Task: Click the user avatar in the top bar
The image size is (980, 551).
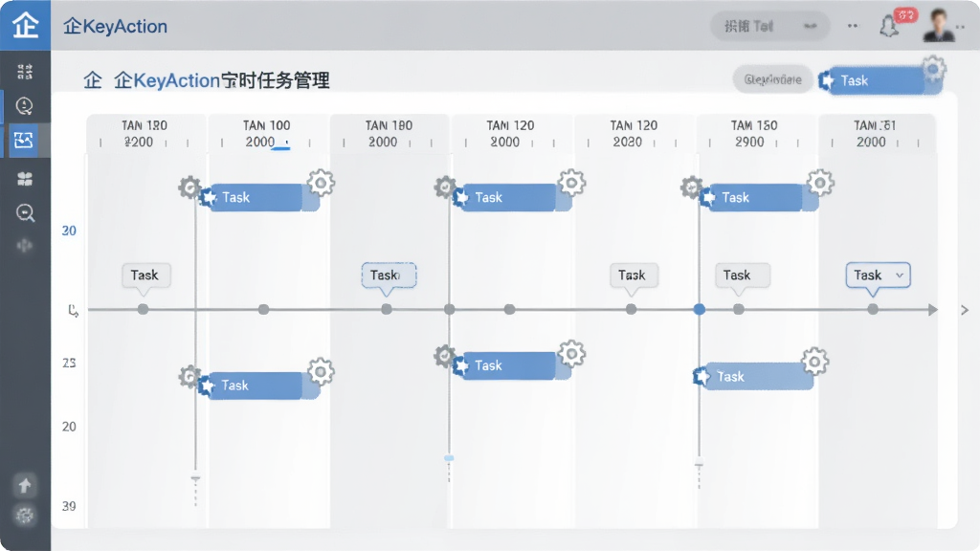Action: [939, 26]
